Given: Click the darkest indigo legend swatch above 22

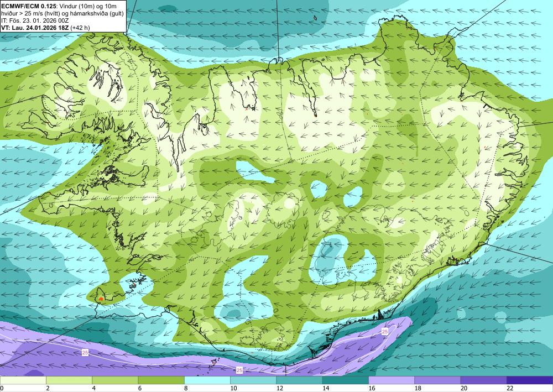Looking at the screenshot, I should [530, 380].
